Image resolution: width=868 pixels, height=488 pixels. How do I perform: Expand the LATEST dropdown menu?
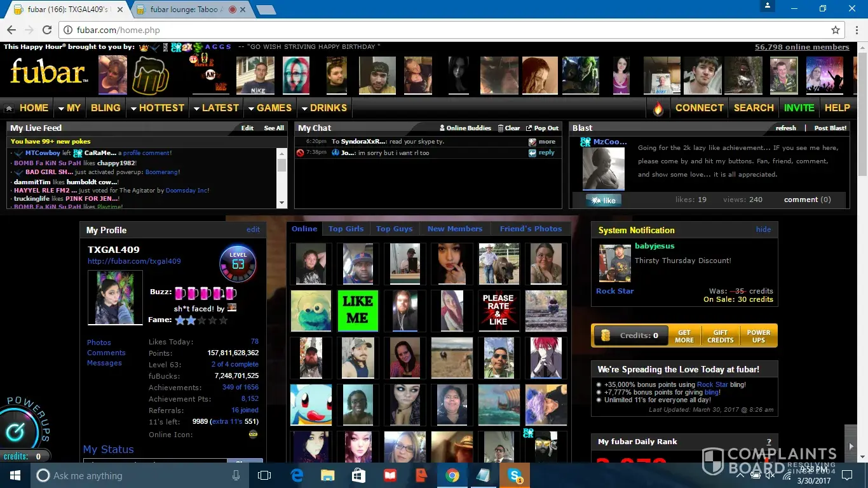[x=216, y=108]
